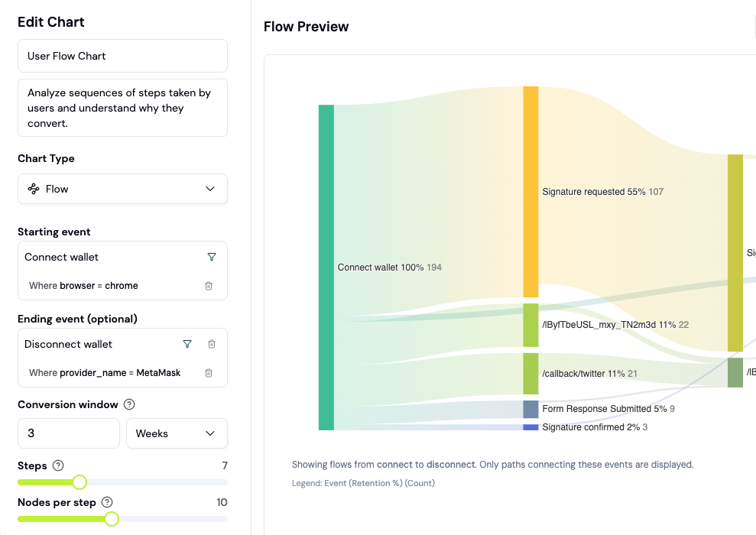Viewport: 756px width, 535px height.
Task: Open the filter icon on Connect wallet event
Action: click(x=212, y=257)
